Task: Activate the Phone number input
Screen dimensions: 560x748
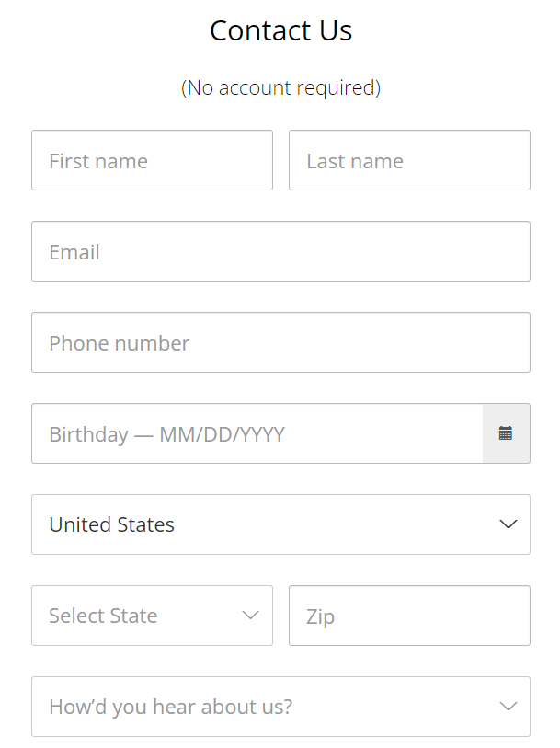Action: (280, 342)
